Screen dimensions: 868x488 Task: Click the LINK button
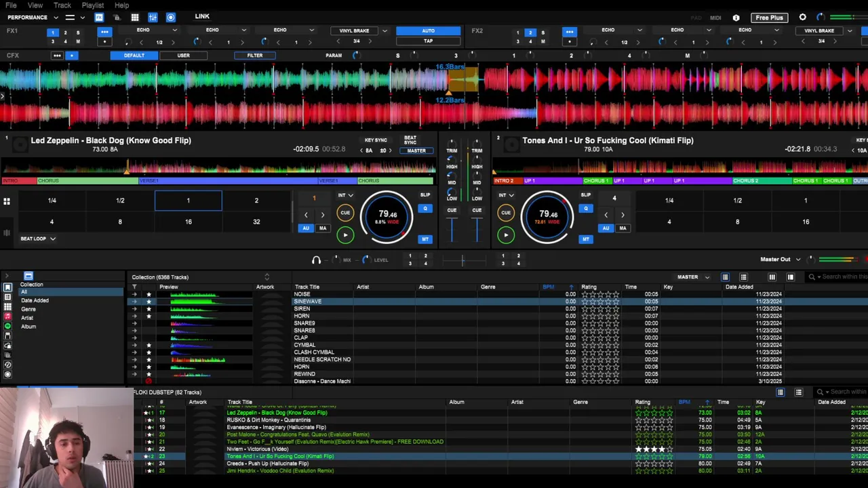(x=202, y=16)
